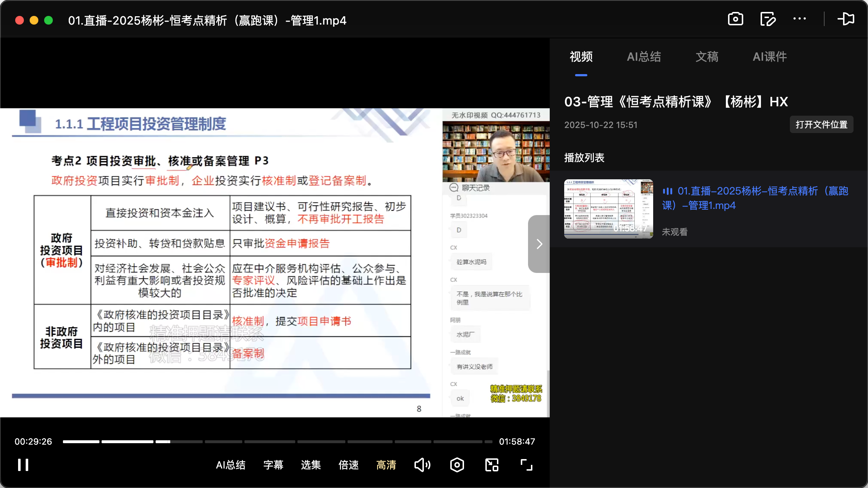Viewport: 868px width, 488px height.
Task: Select the 管理1.mp4 playlist thumbnail
Action: pos(608,209)
